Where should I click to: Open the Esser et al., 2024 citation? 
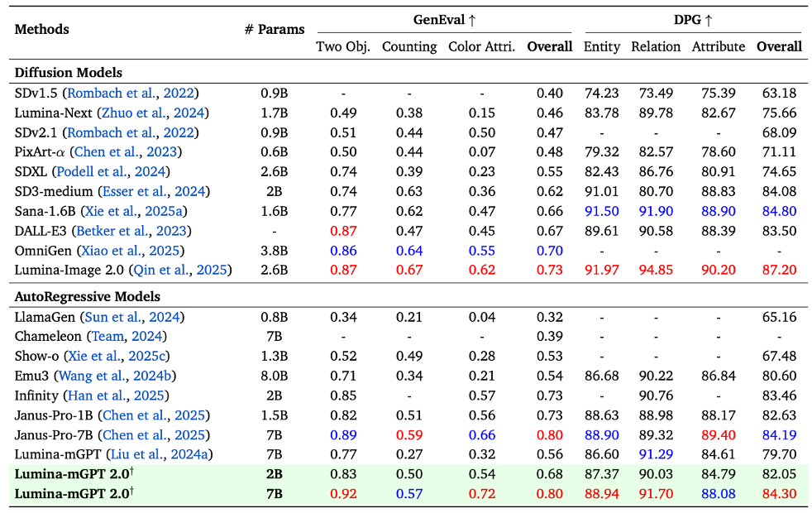[154, 191]
